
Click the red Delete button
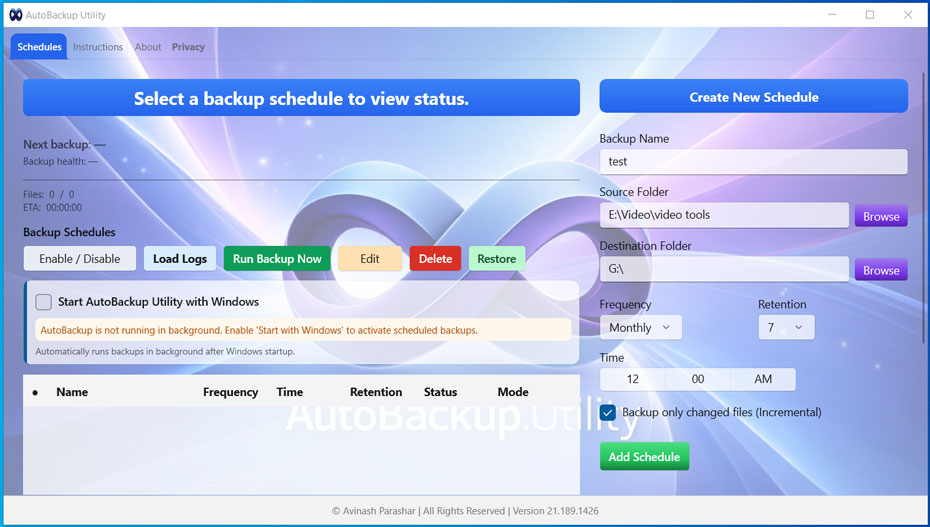point(435,258)
